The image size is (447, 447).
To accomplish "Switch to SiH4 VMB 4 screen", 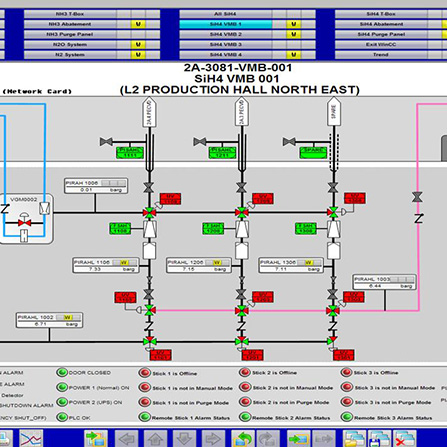I will coord(226,55).
